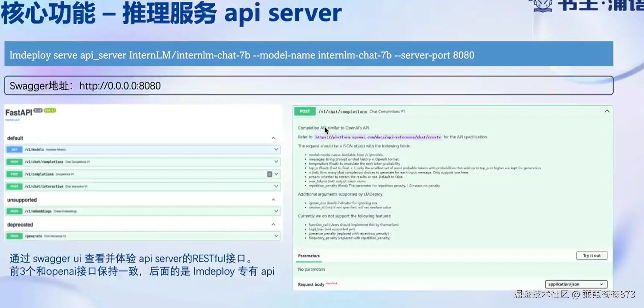The height and width of the screenshot is (308, 644).
Task: Select the Parameters tab
Action: click(309, 256)
